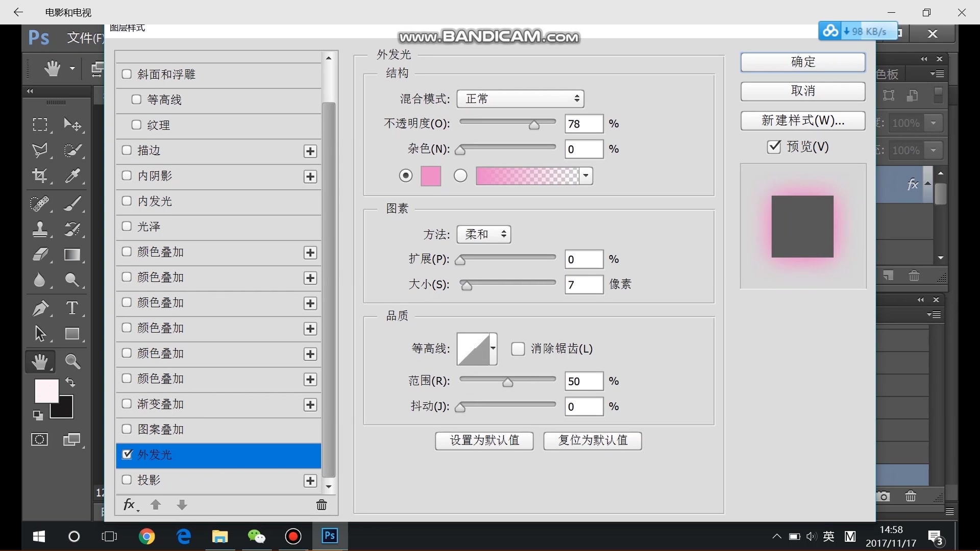
Task: Select the Pattern Overlay (图案叠加) style row
Action: 218,430
